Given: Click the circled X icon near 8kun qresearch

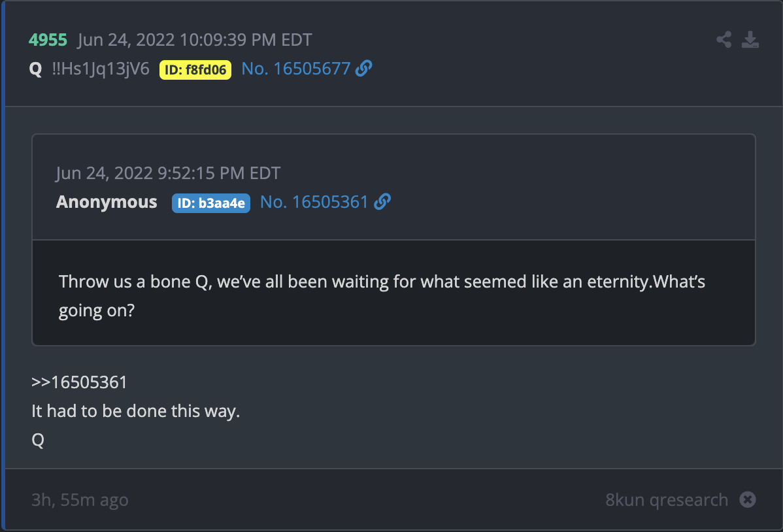Looking at the screenshot, I should coord(748,499).
